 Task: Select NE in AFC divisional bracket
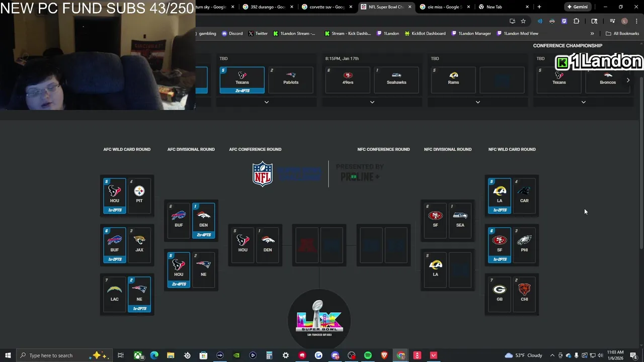(203, 269)
